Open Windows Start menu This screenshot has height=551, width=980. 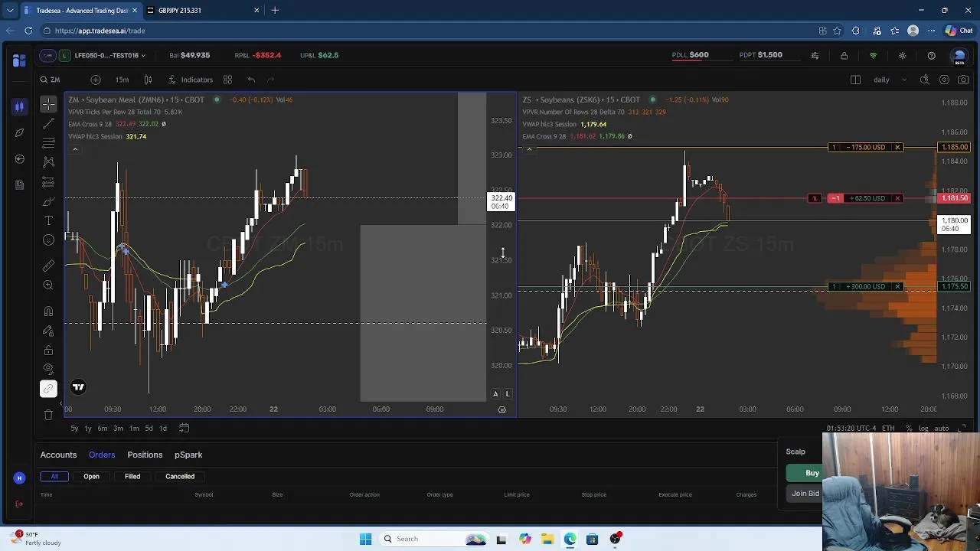pyautogui.click(x=365, y=539)
